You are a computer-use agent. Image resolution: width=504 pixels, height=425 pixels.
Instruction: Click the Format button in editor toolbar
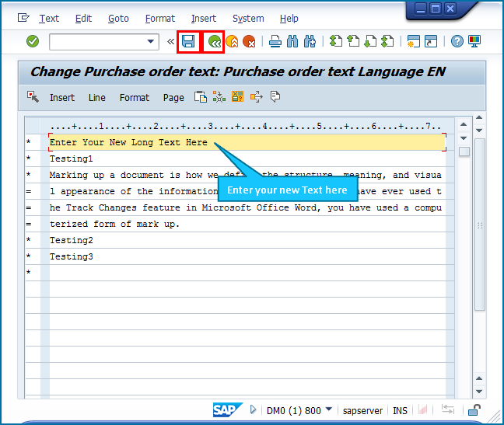(x=134, y=97)
